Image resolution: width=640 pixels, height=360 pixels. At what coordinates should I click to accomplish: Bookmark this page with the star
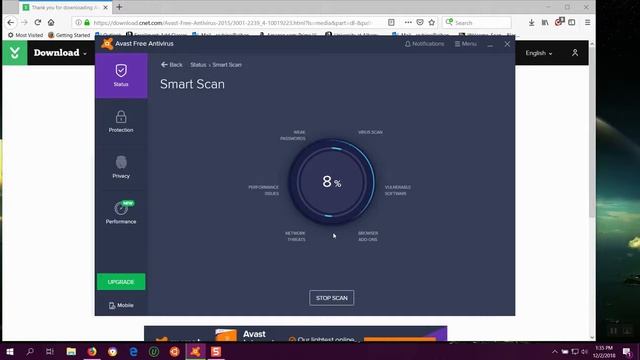(x=431, y=22)
